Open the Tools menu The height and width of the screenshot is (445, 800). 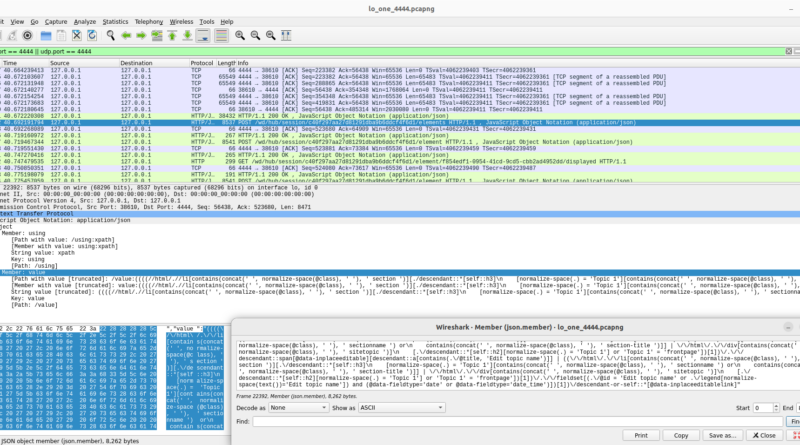[x=207, y=21]
